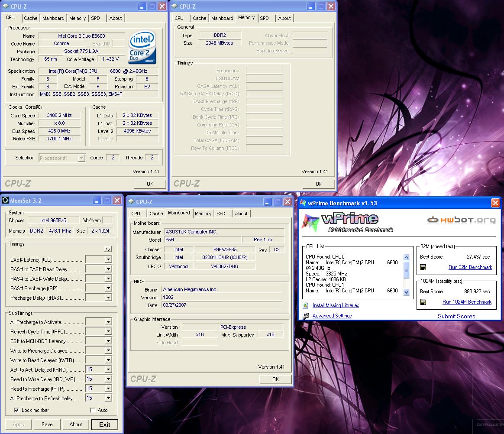Click the CPU-Z Memory window title icon
This screenshot has height=434, width=504.
(x=174, y=6)
